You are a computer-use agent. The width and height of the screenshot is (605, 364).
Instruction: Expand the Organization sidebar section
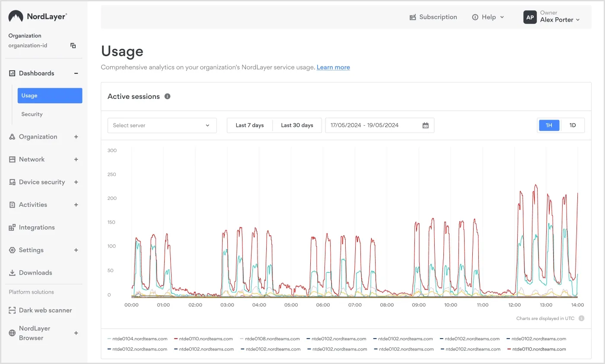click(x=76, y=136)
